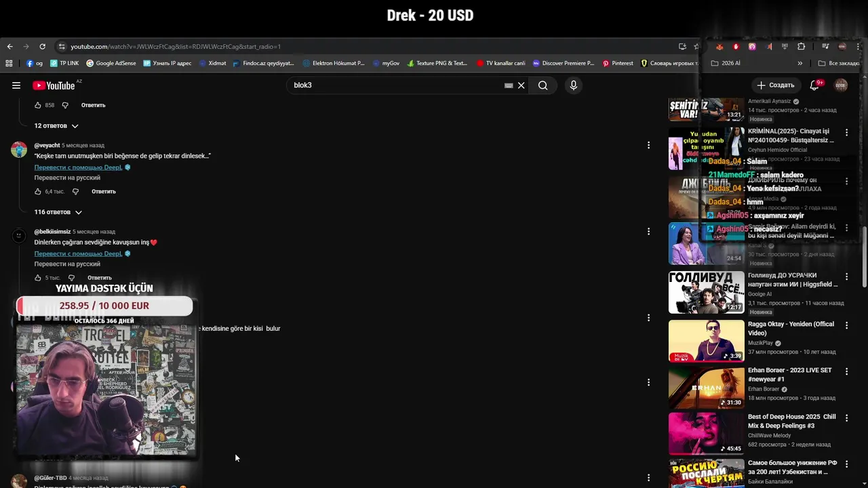Dislike the comment with 858 likes

[65, 105]
